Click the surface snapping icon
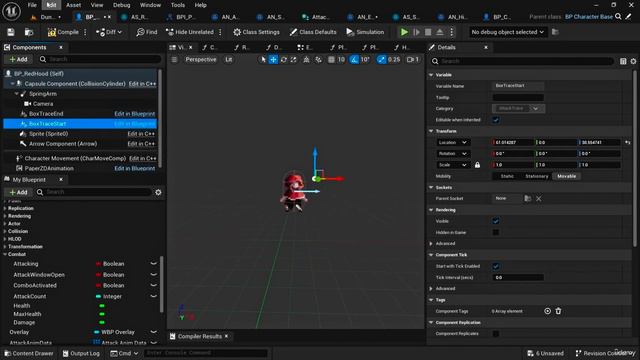The width and height of the screenshot is (640, 360). pyautogui.click(x=318, y=60)
